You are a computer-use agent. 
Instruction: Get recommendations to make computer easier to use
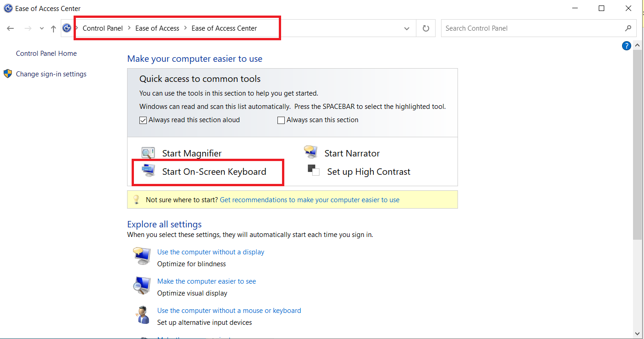pos(309,200)
